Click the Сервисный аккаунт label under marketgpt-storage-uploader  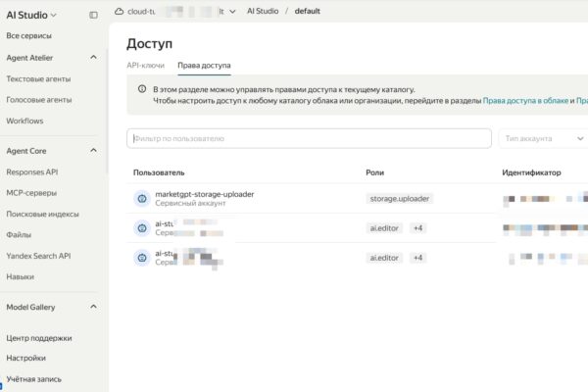coord(190,203)
